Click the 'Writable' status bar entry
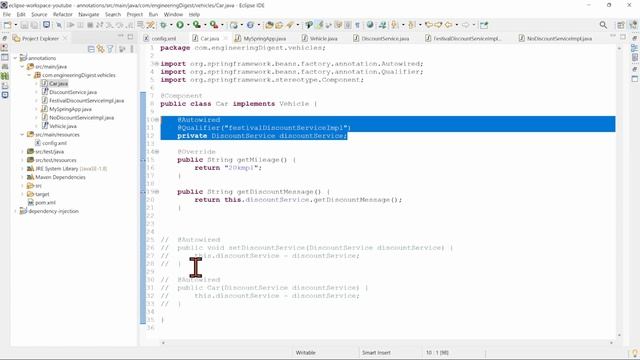This screenshot has height=360, width=640. (305, 353)
